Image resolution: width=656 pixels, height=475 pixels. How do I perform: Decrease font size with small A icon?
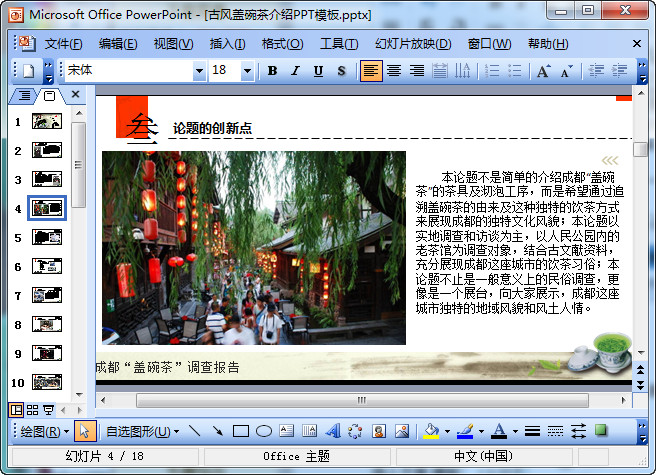click(x=566, y=71)
